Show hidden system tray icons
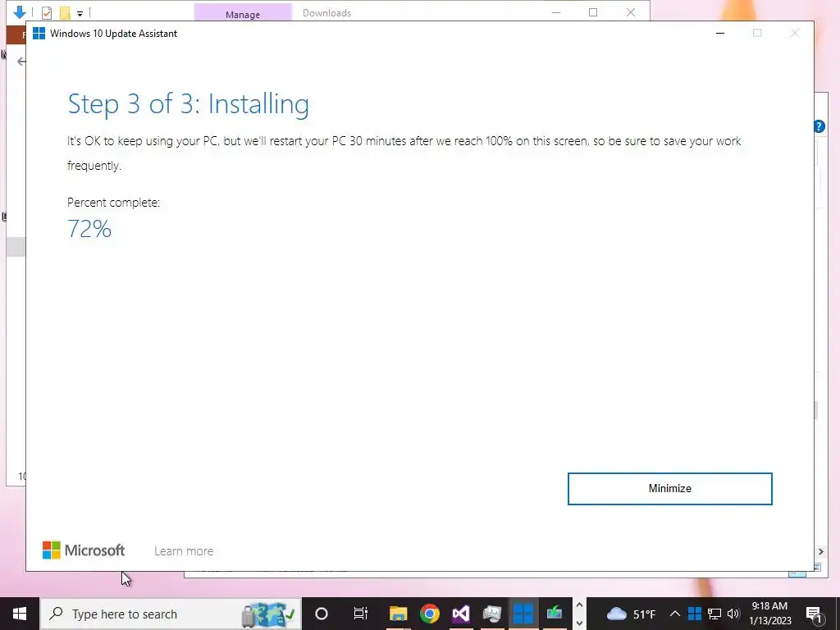Image resolution: width=840 pixels, height=630 pixels. (675, 614)
